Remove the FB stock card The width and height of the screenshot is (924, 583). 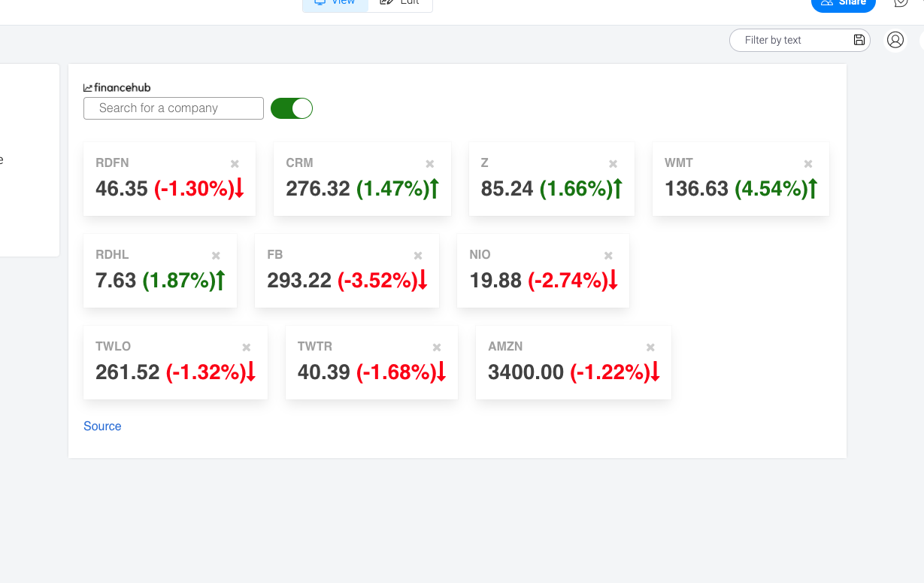[418, 256]
